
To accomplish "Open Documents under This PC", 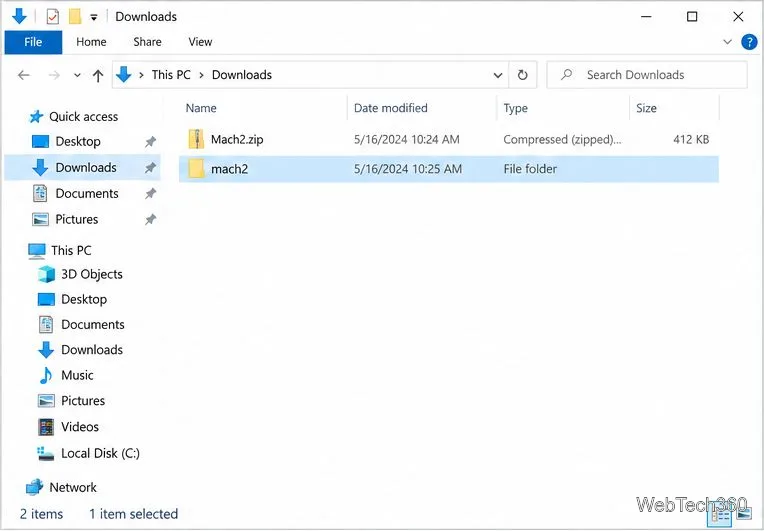I will [93, 325].
